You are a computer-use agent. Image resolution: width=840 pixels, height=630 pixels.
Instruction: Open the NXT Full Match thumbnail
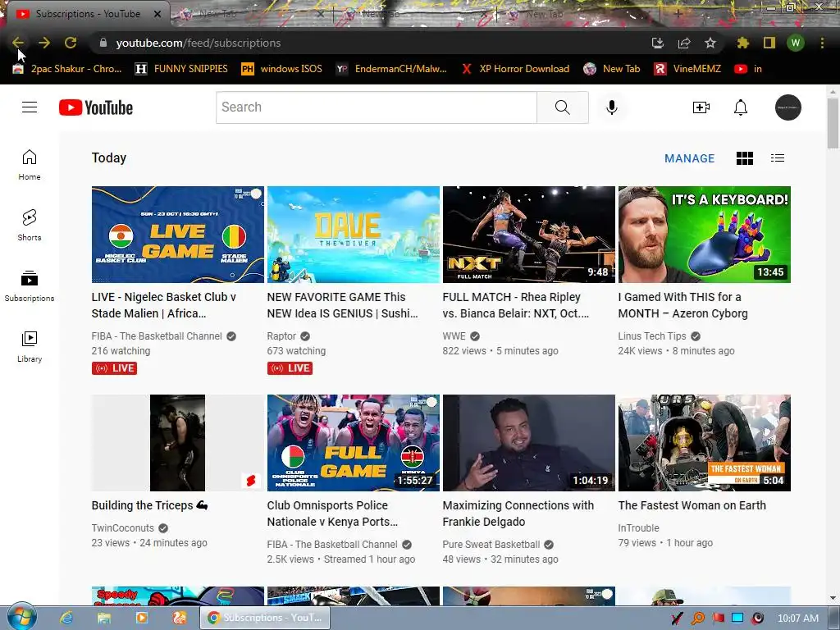click(x=529, y=234)
